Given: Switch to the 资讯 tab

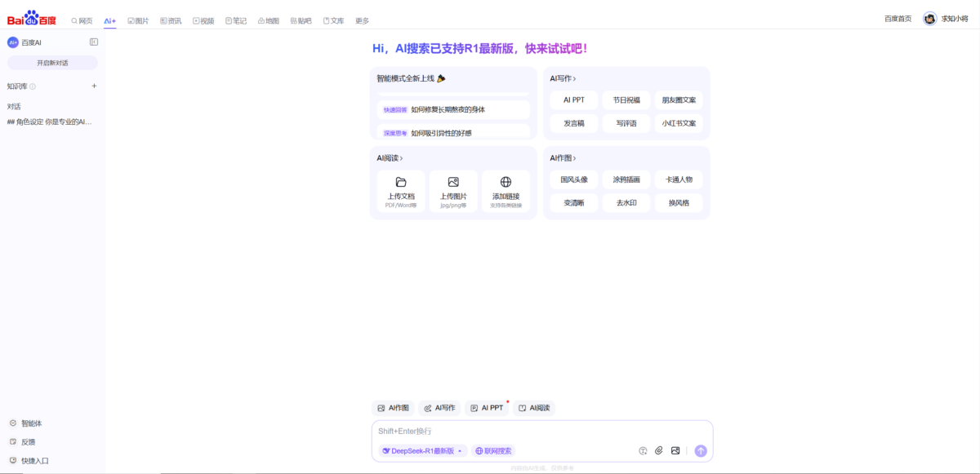Looking at the screenshot, I should click(x=171, y=20).
